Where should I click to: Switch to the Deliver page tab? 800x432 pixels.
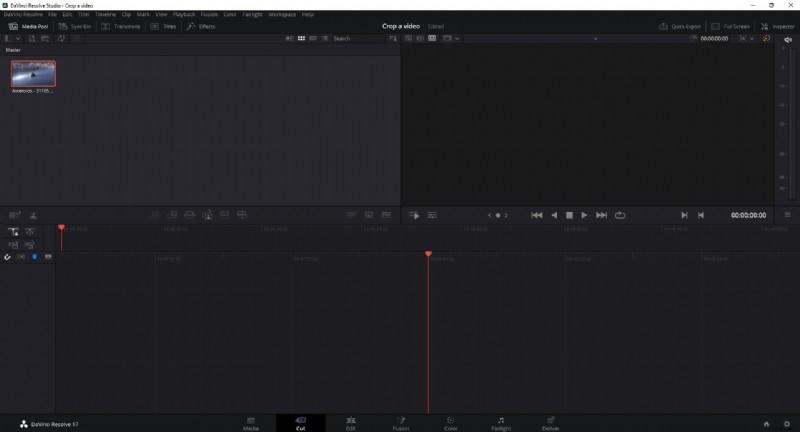click(x=551, y=423)
